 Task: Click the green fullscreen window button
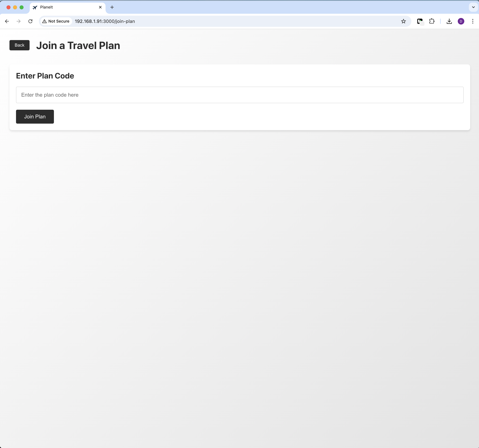[x=21, y=7]
